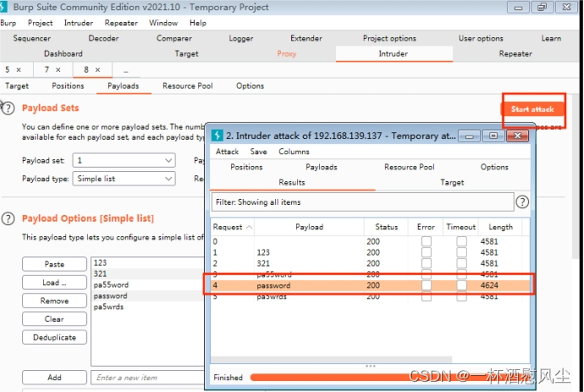Open help for Payload Sets section
This screenshot has width=584, height=392.
(8, 108)
